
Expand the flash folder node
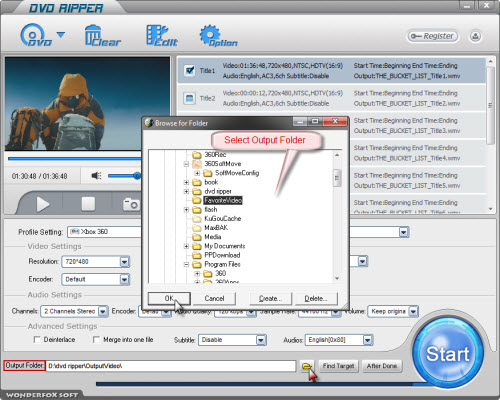187,209
